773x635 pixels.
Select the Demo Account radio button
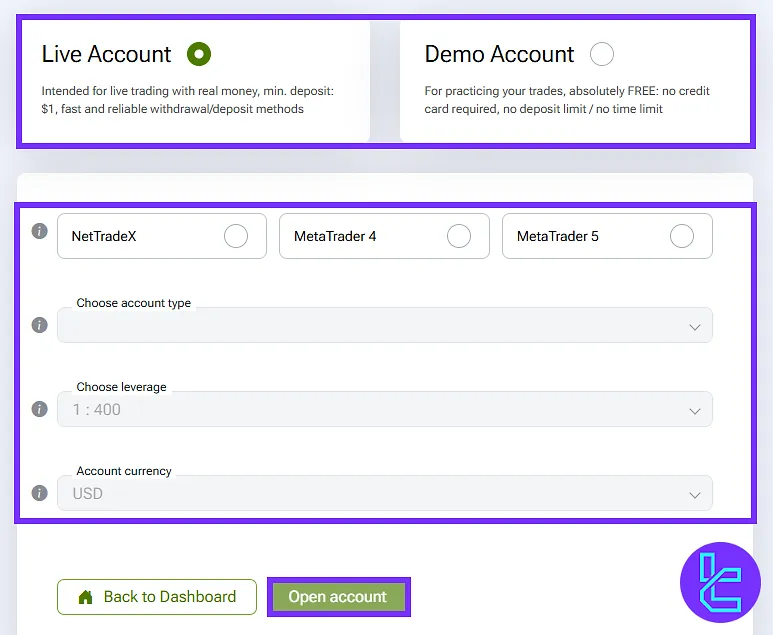(601, 54)
